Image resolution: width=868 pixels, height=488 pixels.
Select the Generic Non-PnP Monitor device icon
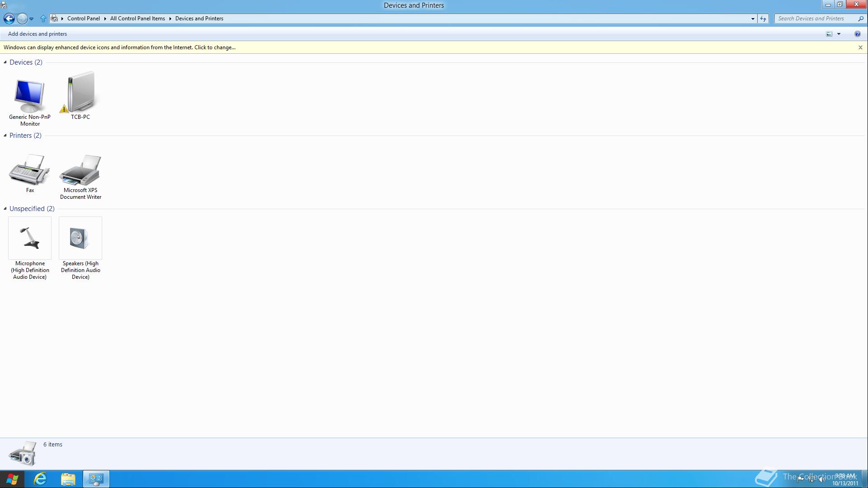point(30,96)
